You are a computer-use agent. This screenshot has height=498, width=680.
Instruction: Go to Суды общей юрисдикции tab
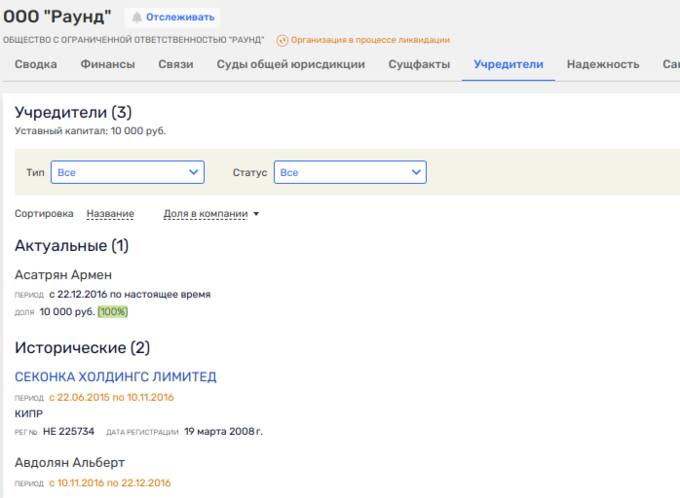pyautogui.click(x=291, y=64)
